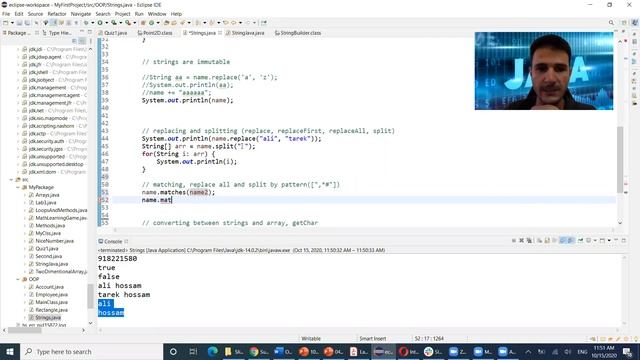Open the Debug dropdown arrow

coord(92,23)
